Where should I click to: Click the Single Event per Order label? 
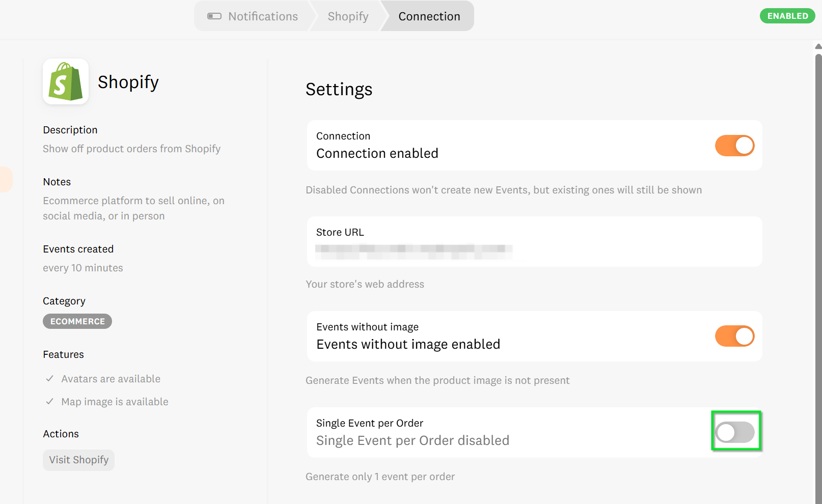[370, 423]
